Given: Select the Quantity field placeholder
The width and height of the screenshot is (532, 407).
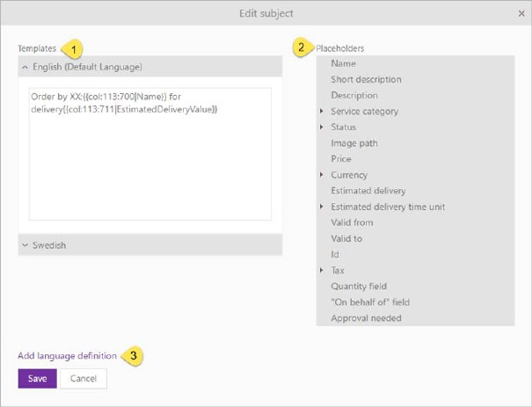Looking at the screenshot, I should pyautogui.click(x=359, y=287).
